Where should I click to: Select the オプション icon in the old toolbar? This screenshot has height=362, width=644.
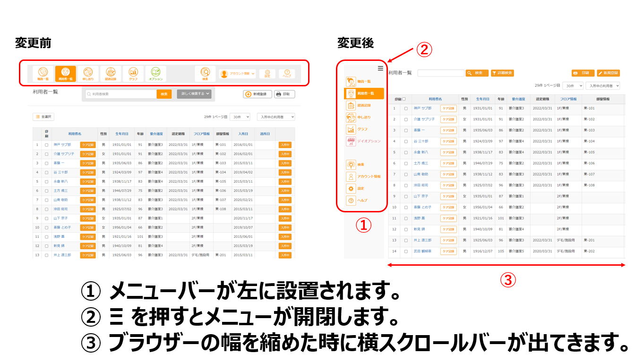[155, 73]
